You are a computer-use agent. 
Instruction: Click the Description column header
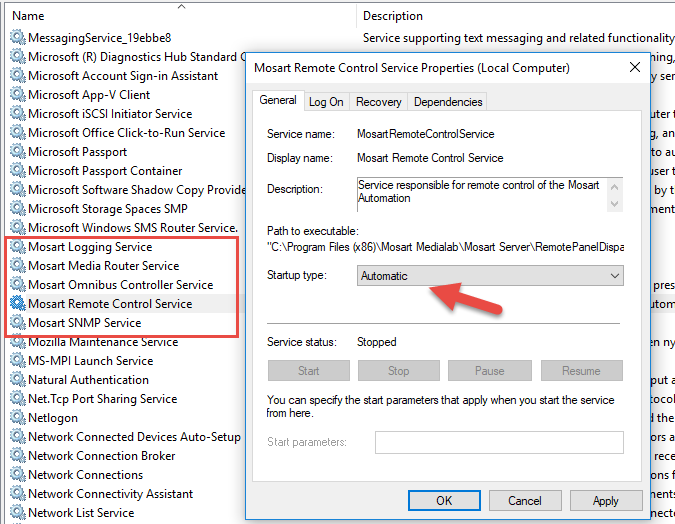[x=392, y=16]
